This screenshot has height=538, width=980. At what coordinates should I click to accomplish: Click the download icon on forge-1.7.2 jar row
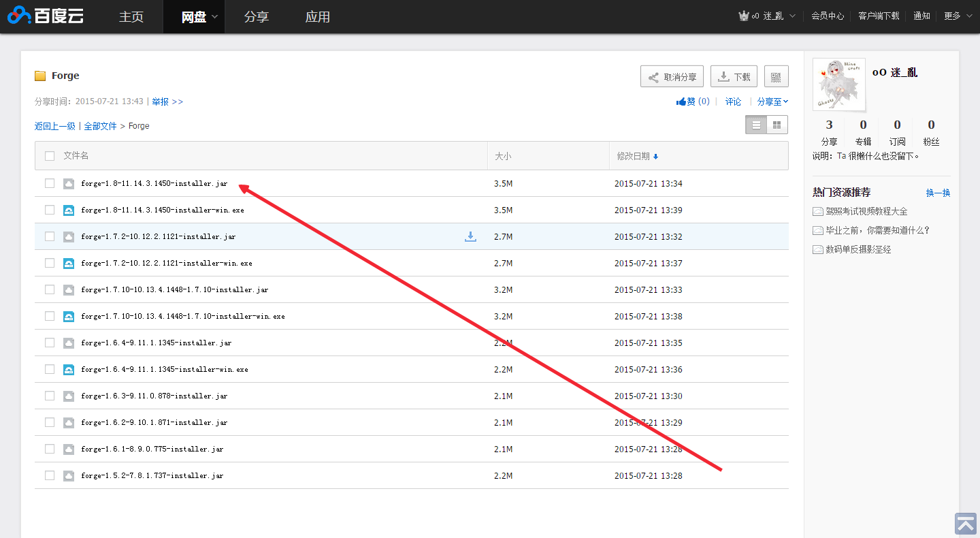470,236
